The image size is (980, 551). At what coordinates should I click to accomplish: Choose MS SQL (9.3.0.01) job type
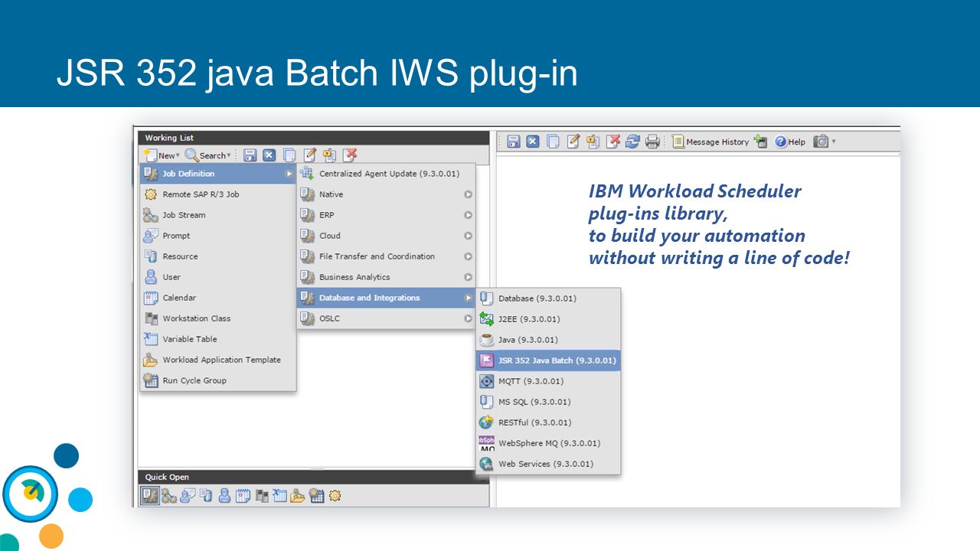[548, 402]
